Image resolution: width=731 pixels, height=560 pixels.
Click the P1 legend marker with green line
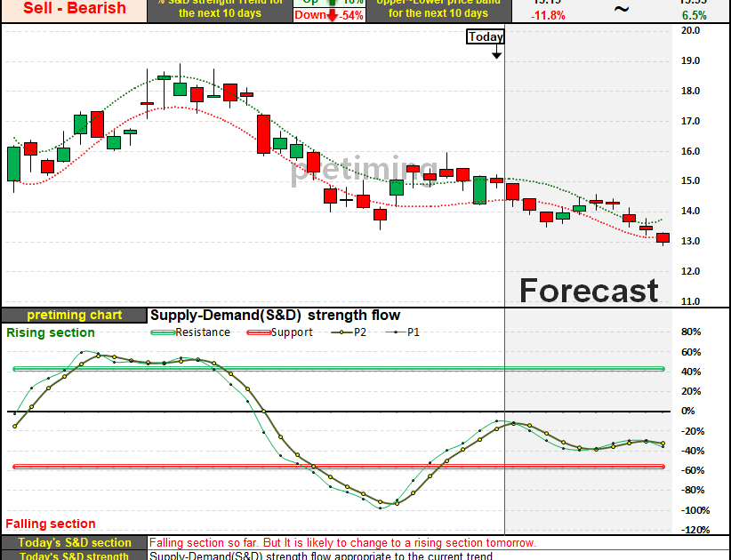tap(396, 332)
